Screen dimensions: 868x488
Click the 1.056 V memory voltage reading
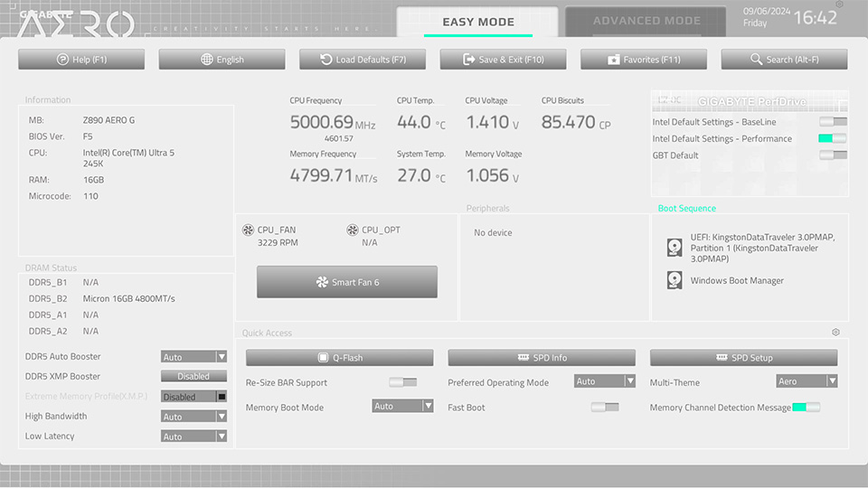tap(493, 175)
